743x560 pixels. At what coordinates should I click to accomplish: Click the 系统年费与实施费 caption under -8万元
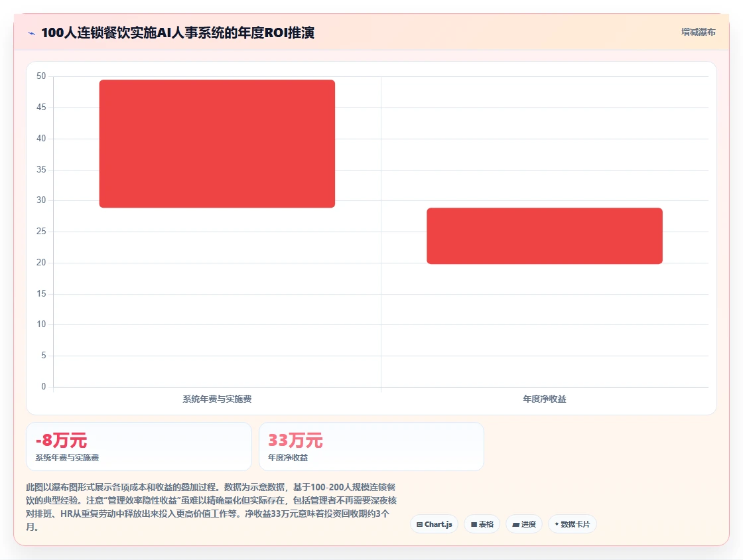point(67,458)
